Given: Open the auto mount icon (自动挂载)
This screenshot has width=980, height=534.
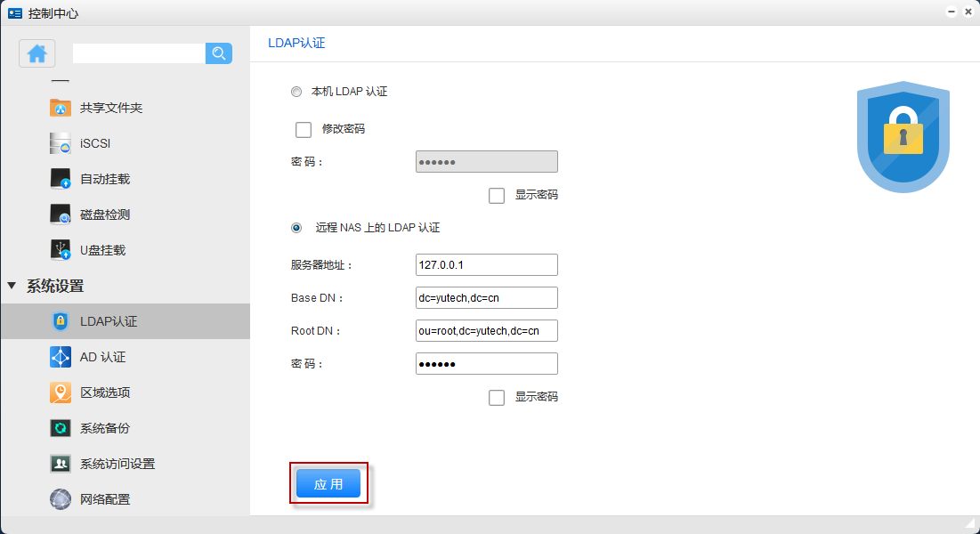Looking at the screenshot, I should tap(60, 179).
